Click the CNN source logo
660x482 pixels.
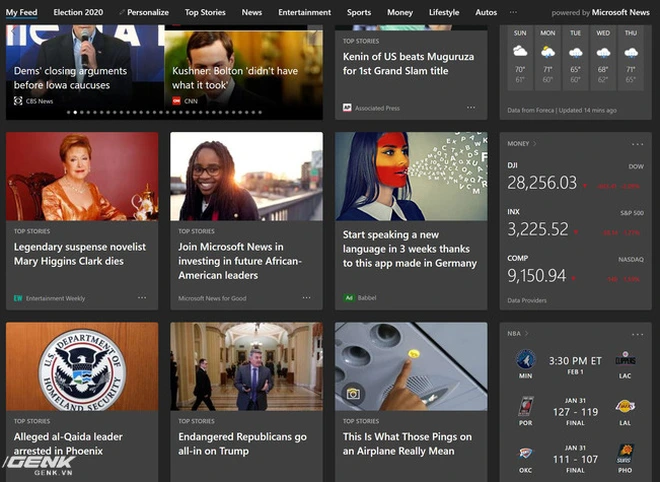coord(177,101)
